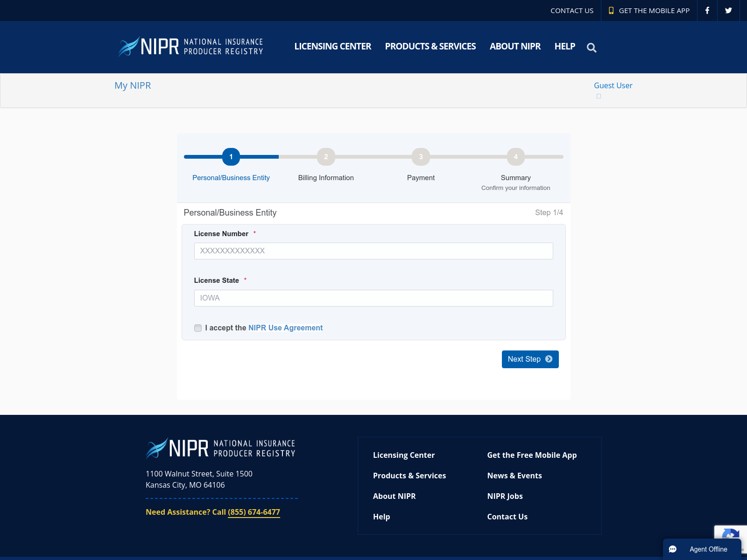Call the (855) 674-6477 phone link

[254, 512]
